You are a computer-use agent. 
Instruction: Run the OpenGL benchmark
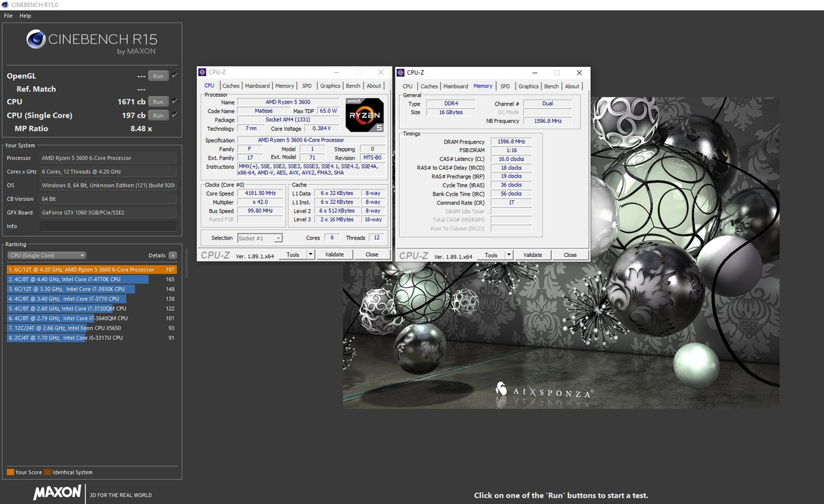pos(158,76)
